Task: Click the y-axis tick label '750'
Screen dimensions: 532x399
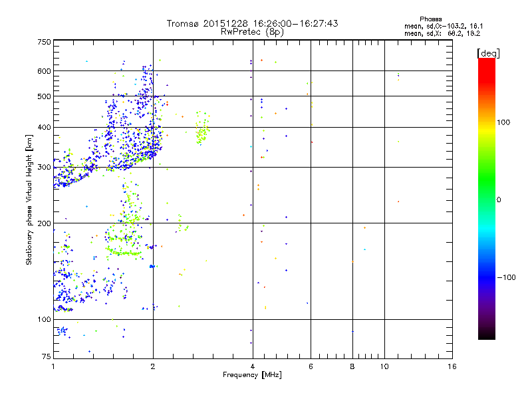Action: pos(44,42)
